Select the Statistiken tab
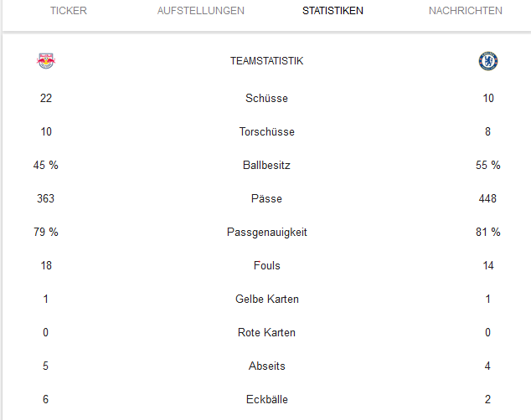 pos(333,11)
